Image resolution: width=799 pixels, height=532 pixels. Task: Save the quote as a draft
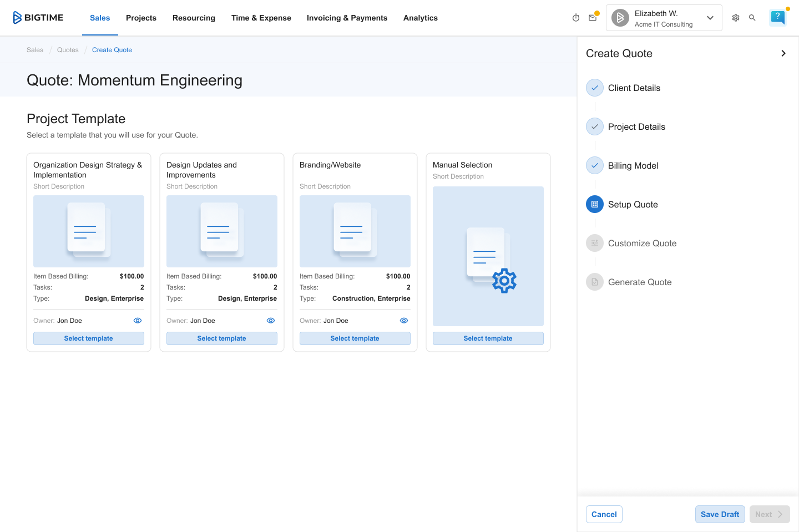click(720, 514)
